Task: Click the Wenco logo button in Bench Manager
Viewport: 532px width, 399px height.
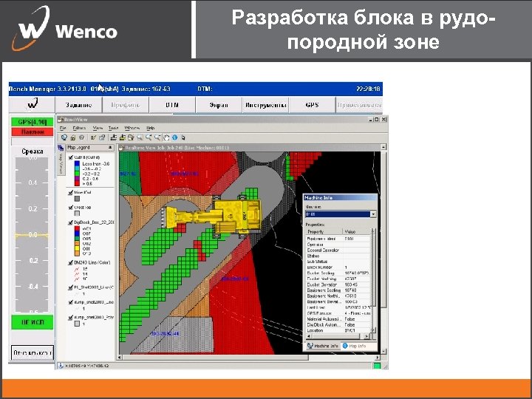Action: click(x=32, y=104)
